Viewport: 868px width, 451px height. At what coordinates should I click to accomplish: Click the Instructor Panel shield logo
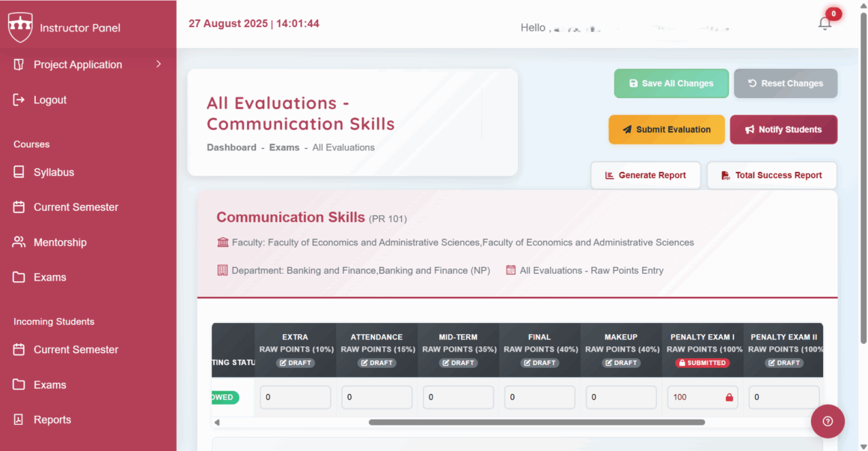click(x=20, y=27)
